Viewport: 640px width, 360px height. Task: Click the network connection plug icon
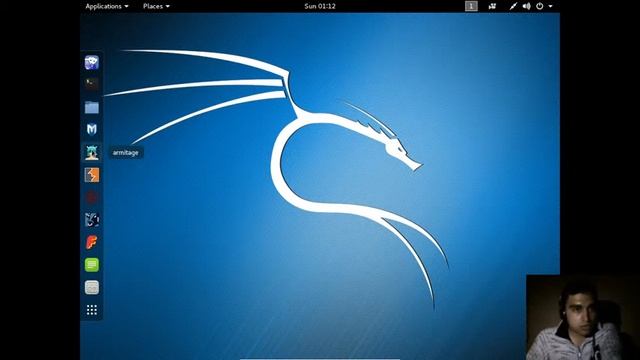coord(513,6)
